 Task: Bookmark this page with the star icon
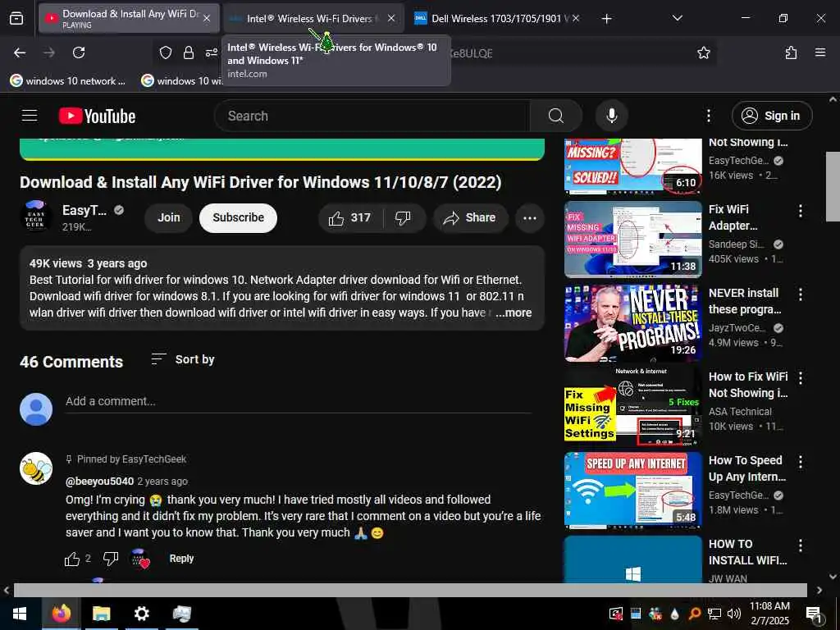(x=703, y=52)
